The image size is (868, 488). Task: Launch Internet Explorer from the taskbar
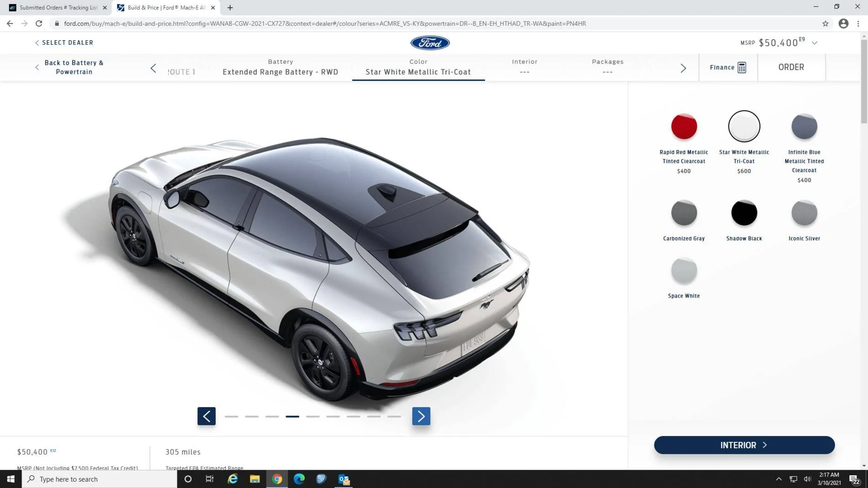(x=233, y=479)
